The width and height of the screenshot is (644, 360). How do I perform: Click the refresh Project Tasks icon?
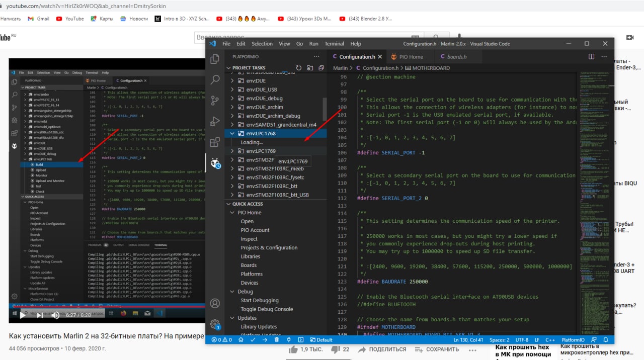[299, 68]
